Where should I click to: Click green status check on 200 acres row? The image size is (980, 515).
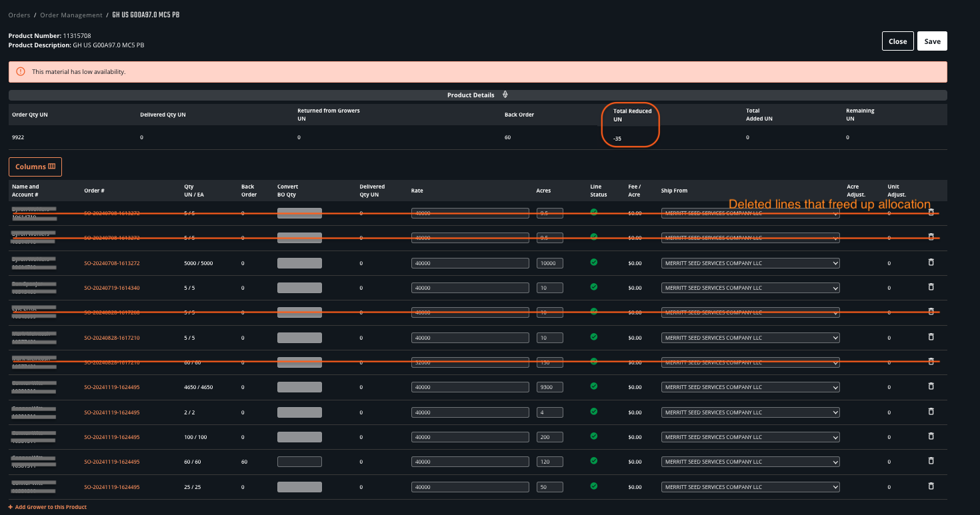pos(594,436)
